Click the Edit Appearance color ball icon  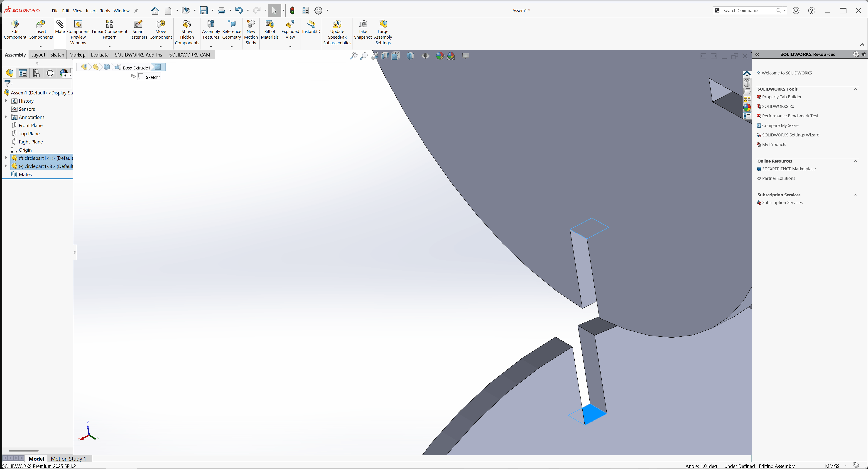point(440,56)
